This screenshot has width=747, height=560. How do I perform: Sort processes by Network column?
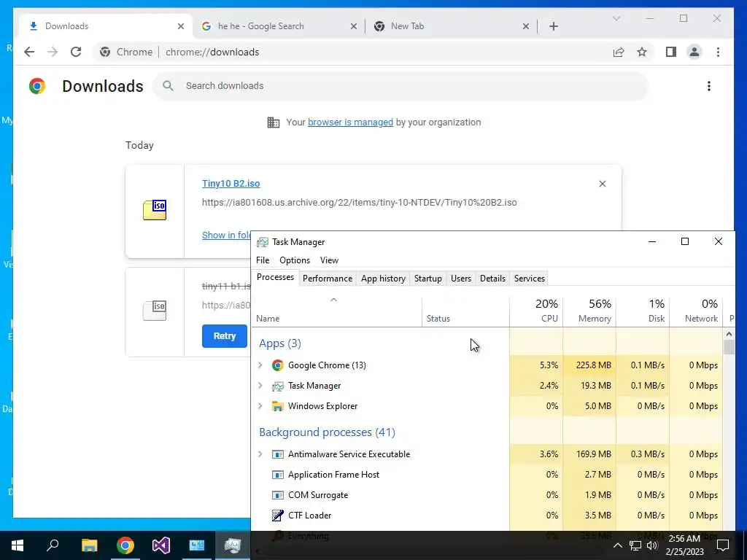tap(696, 311)
